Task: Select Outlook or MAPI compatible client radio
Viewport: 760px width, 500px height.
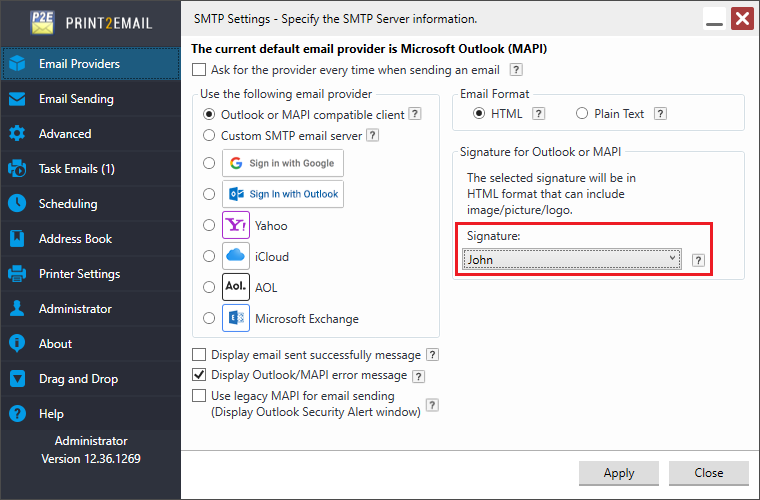Action: (209, 114)
